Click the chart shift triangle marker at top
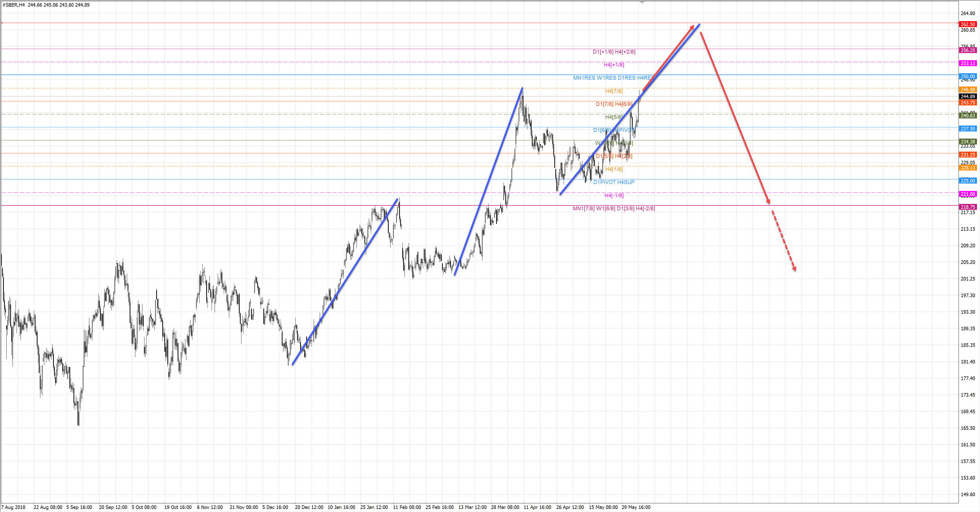980x512 pixels. click(642, 3)
